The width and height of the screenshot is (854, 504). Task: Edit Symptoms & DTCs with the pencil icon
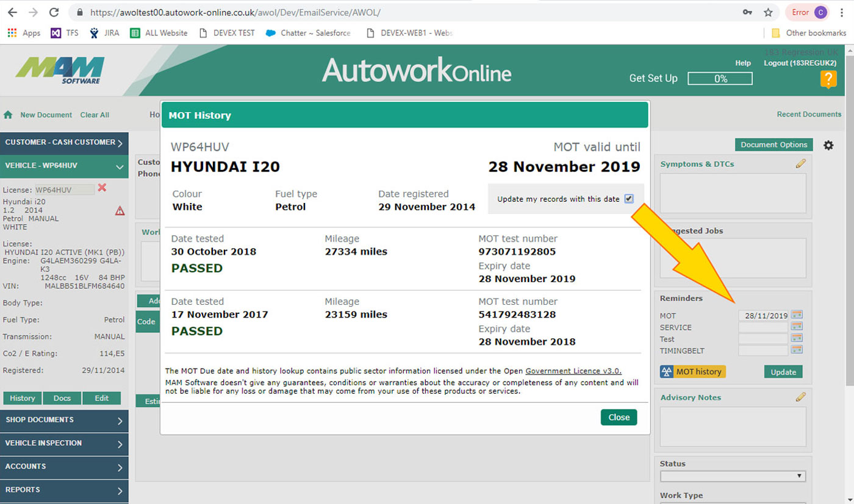pos(800,164)
